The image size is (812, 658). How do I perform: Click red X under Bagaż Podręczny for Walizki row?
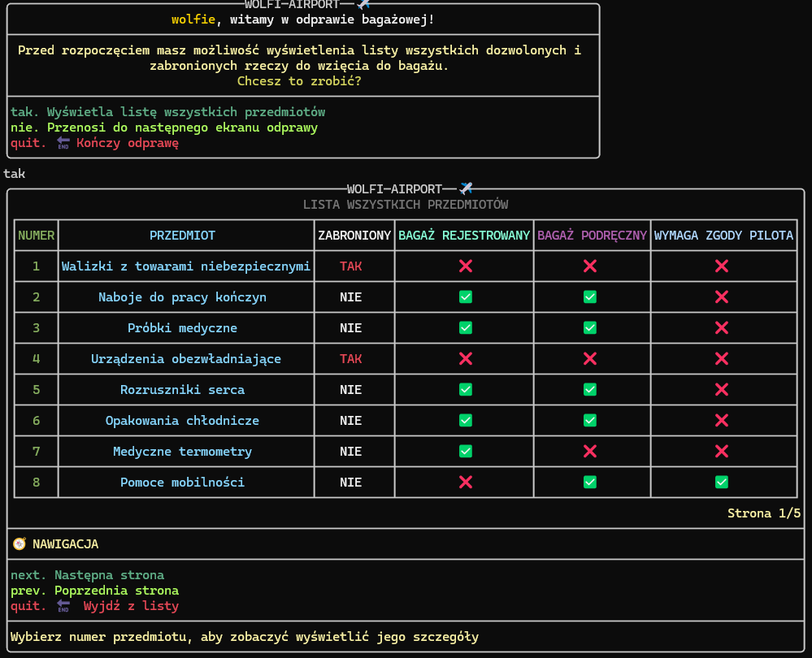pyautogui.click(x=590, y=266)
